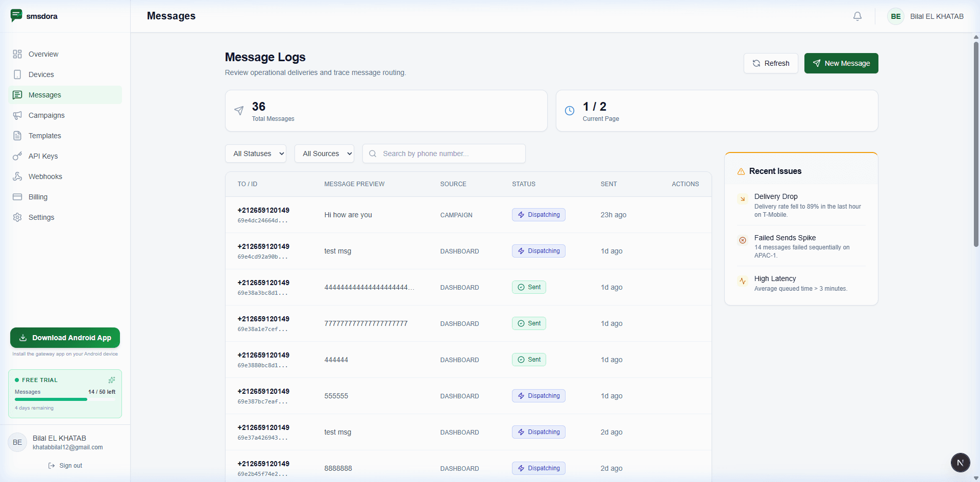The height and width of the screenshot is (482, 980).
Task: Click the Webhooks icon in sidebar
Action: coord(18,176)
